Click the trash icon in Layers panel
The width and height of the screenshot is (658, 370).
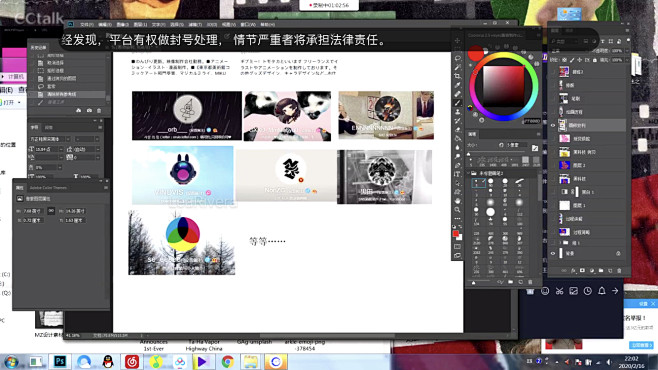click(x=619, y=271)
